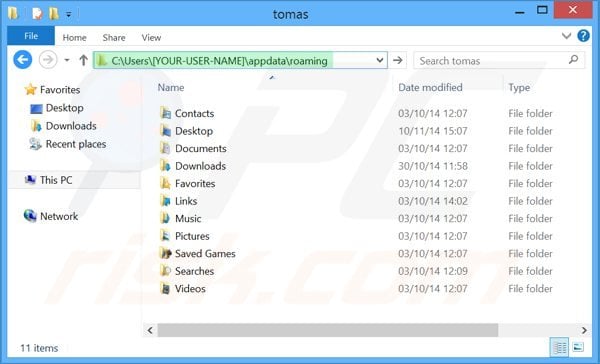This screenshot has width=600, height=364.
Task: Select This PC in navigation pane
Action: 56,180
